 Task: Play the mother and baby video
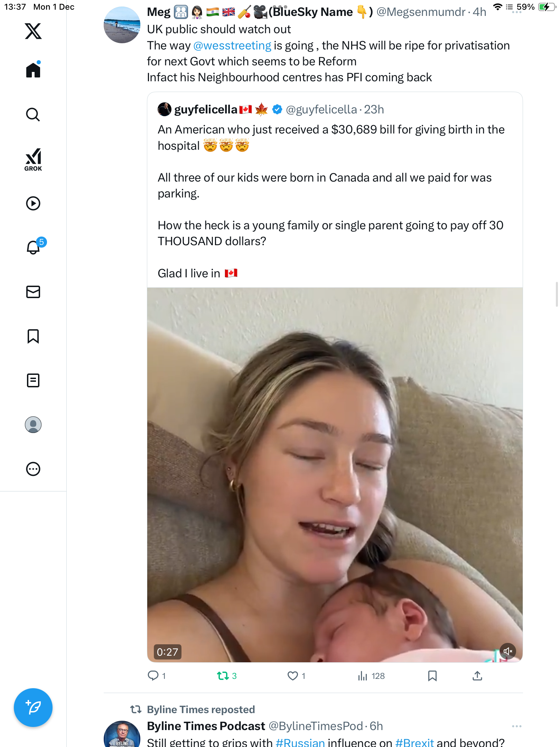tap(335, 474)
